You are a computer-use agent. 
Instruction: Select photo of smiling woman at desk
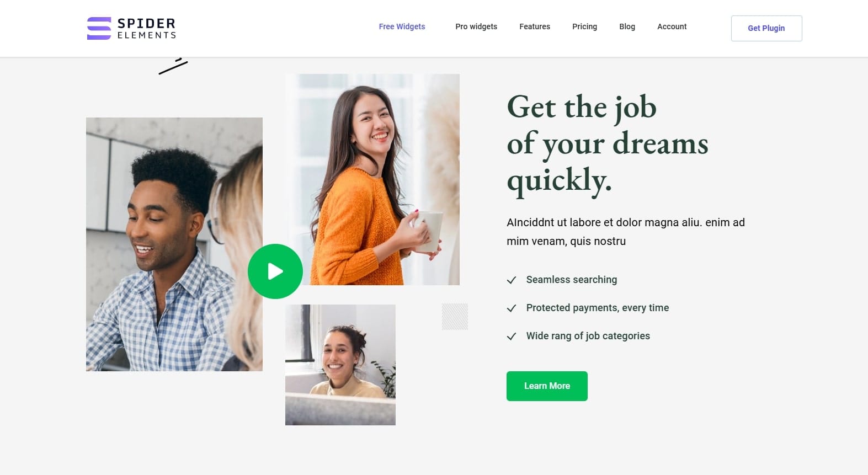[340, 365]
